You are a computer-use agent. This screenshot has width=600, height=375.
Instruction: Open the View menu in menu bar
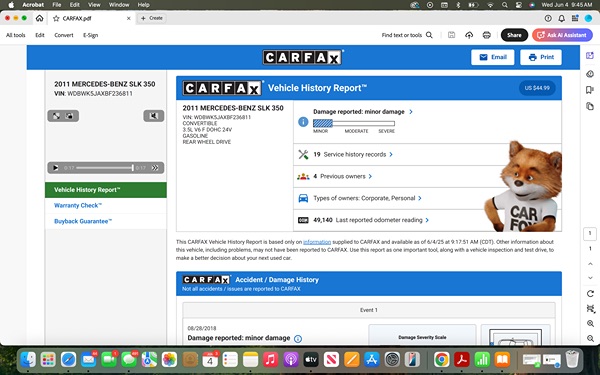tap(94, 5)
